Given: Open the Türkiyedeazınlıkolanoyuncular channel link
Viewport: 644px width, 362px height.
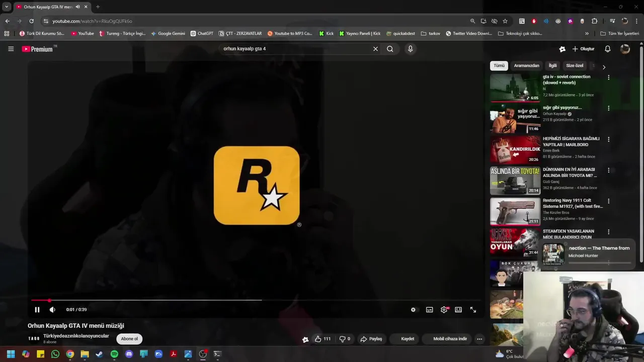Looking at the screenshot, I should (76, 336).
